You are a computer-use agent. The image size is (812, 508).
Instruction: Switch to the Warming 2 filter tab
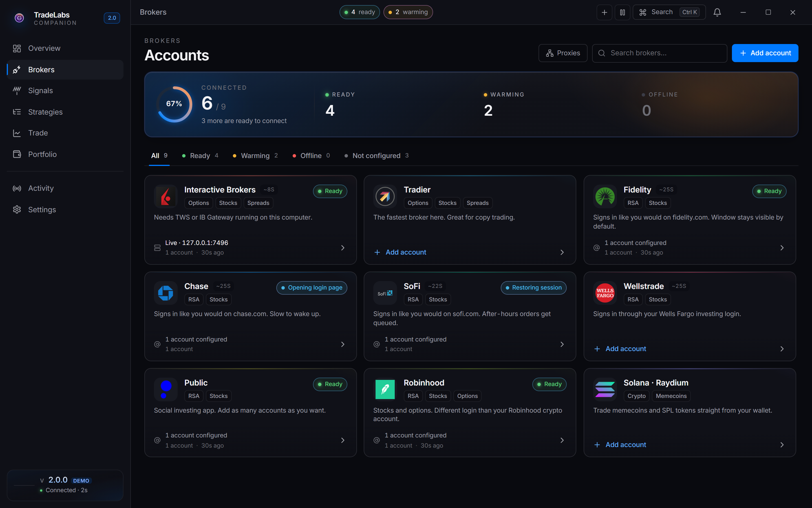(255, 156)
